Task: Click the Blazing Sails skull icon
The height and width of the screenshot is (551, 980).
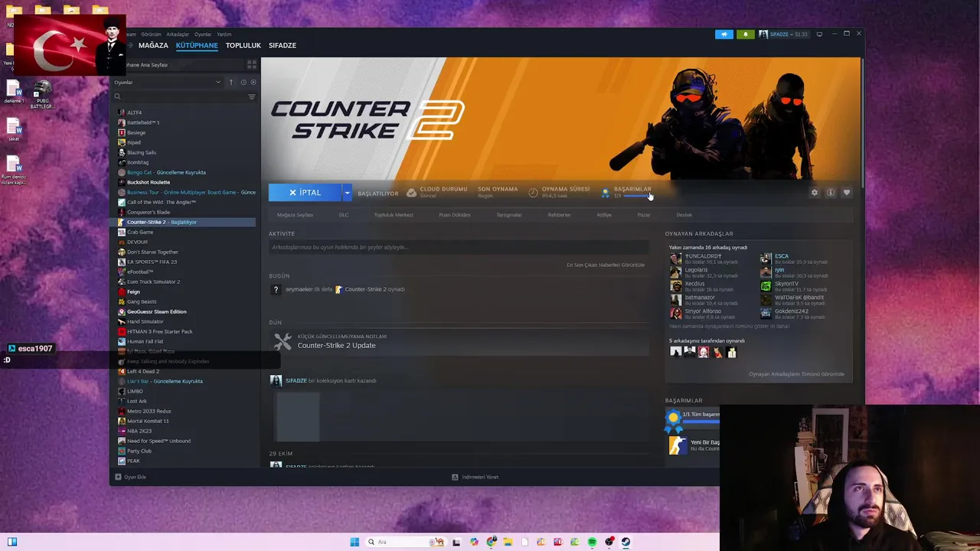Action: click(x=121, y=152)
